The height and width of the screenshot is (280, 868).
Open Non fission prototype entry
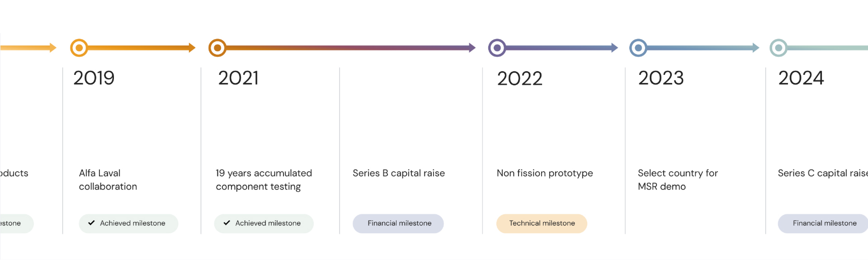click(545, 173)
